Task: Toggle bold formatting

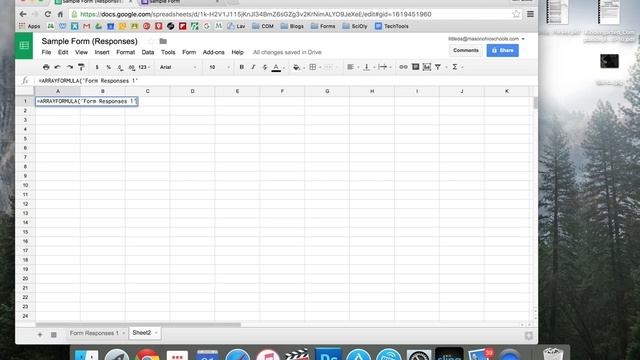Action: (241, 67)
